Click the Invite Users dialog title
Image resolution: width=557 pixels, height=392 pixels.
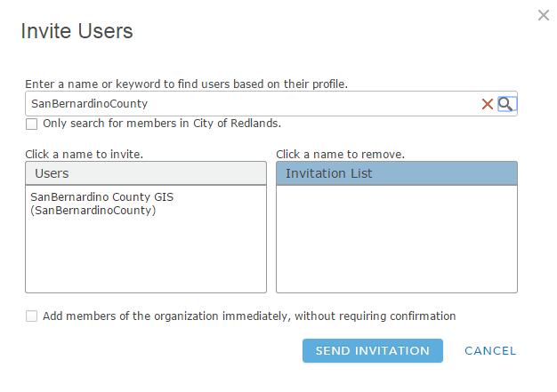pos(77,31)
